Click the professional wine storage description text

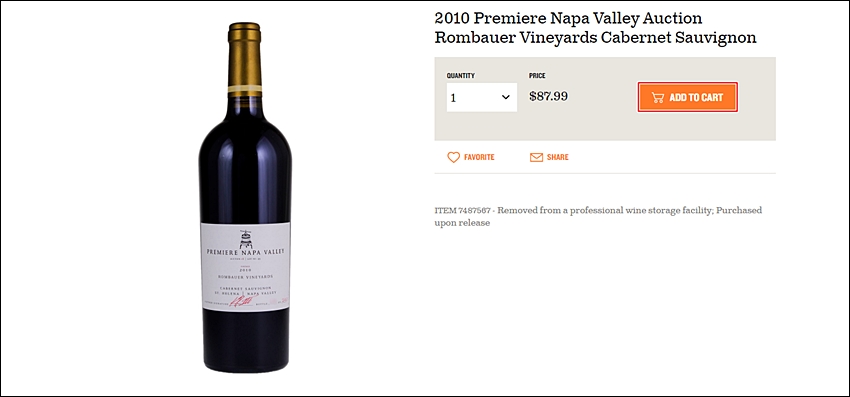click(598, 216)
